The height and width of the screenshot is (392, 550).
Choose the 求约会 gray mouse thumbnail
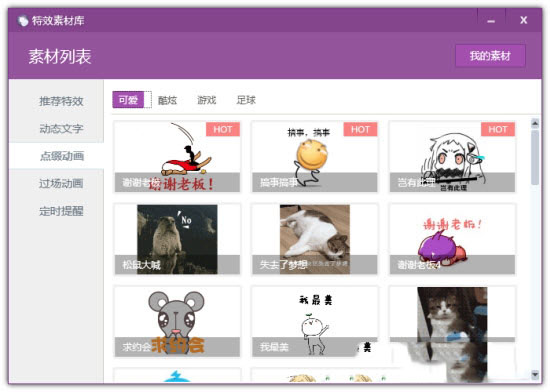click(177, 322)
